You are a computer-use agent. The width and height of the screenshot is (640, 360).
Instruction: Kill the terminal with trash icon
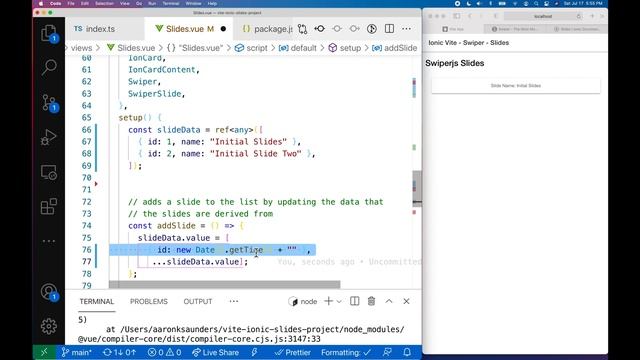[x=371, y=301]
